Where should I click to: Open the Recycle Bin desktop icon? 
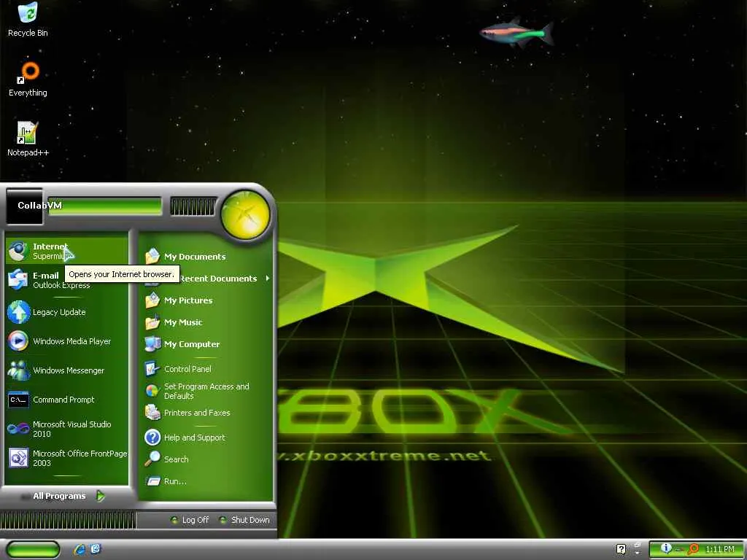click(x=28, y=20)
